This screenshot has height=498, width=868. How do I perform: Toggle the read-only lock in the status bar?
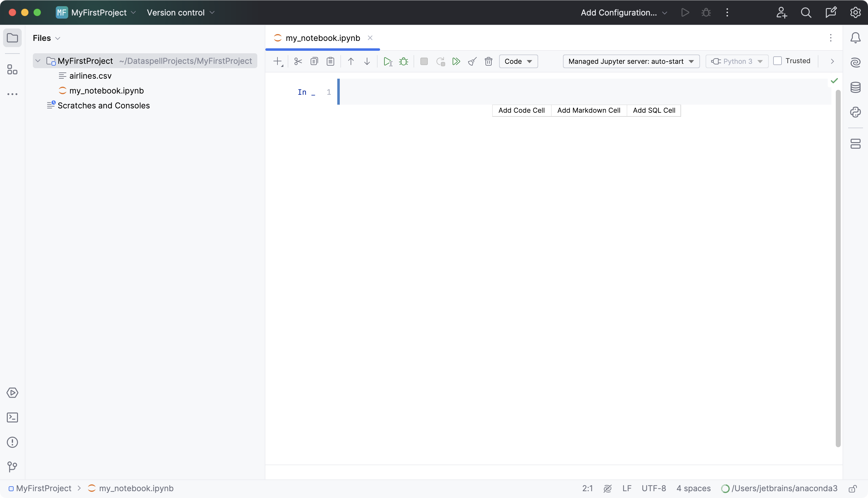(852, 488)
